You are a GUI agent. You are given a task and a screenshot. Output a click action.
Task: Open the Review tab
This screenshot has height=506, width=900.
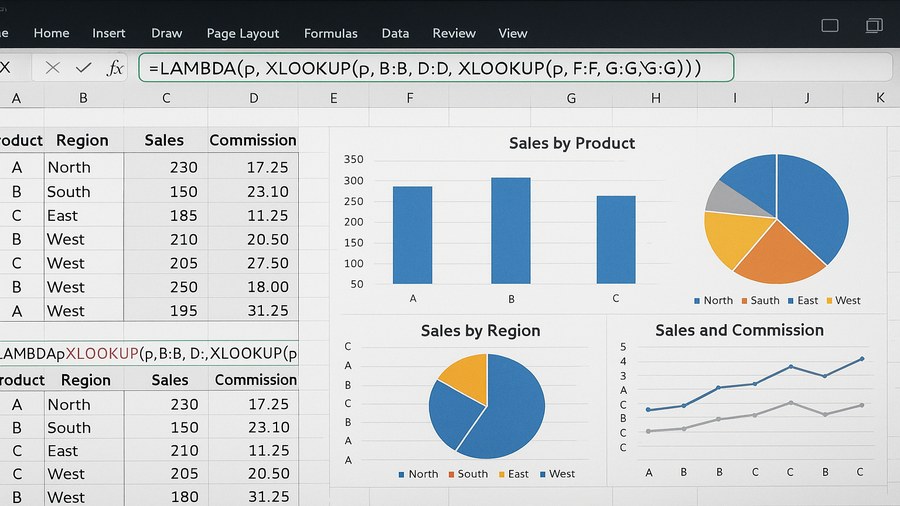tap(454, 33)
